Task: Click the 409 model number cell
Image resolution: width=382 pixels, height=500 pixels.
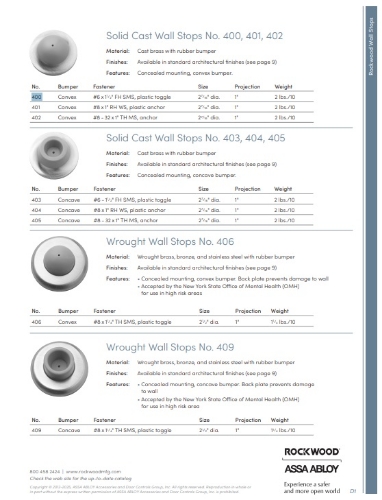Action: pos(36,430)
